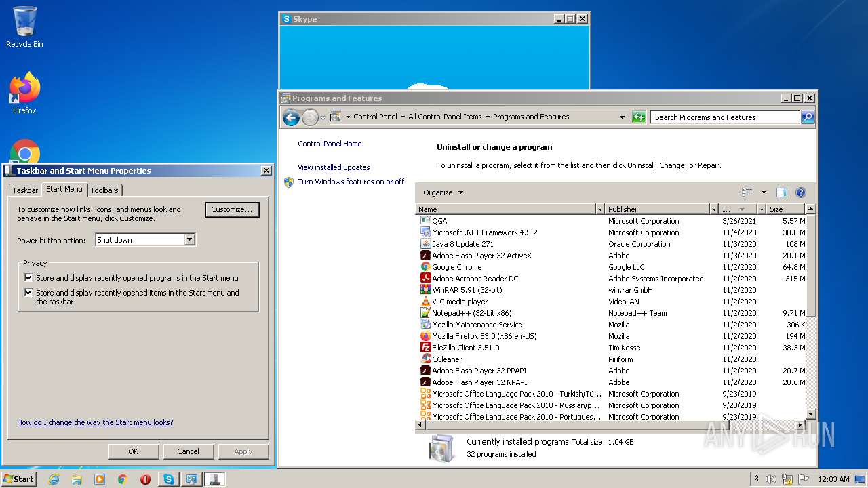Open the Action Center flag icon

[803, 479]
